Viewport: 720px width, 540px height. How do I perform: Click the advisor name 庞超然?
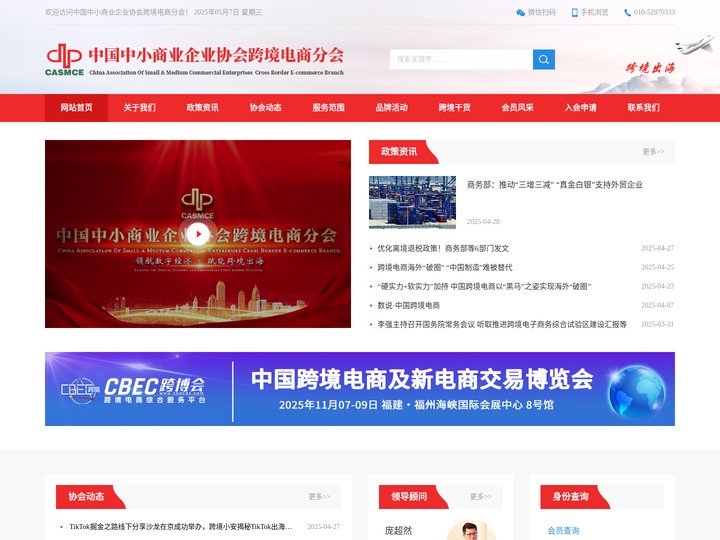tap(398, 531)
